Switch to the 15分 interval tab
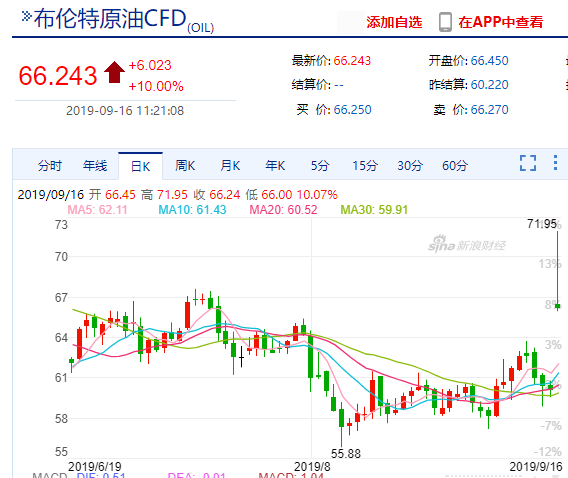Viewport: 568px width, 478px height. coord(365,166)
